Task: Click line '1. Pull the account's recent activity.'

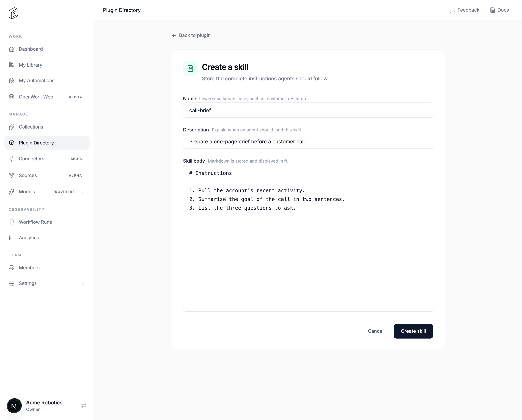Action: 247,191
